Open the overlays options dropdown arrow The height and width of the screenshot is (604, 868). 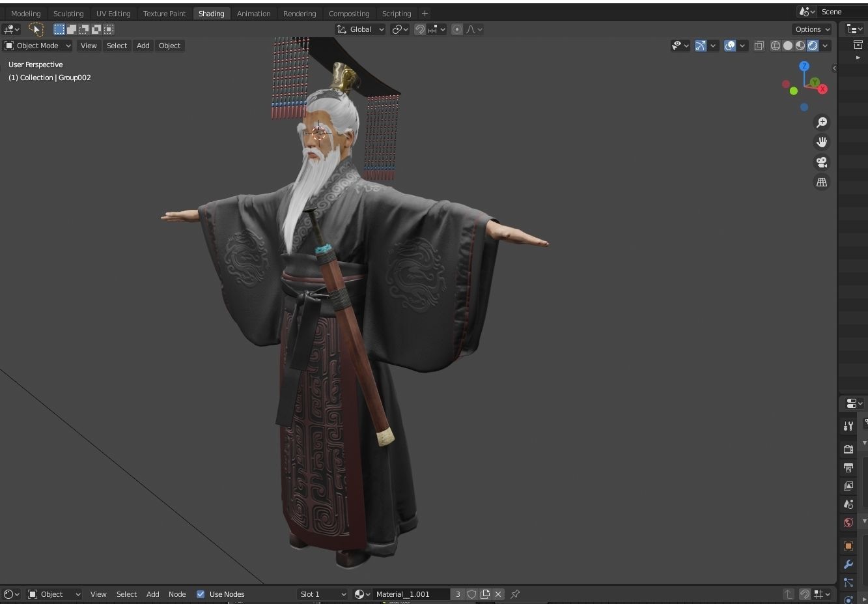coord(742,46)
